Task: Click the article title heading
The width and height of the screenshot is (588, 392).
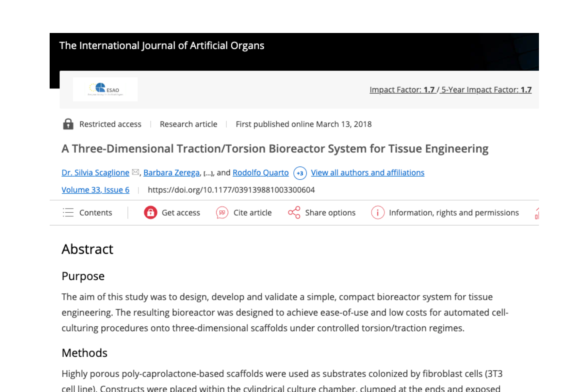Action: [x=275, y=149]
